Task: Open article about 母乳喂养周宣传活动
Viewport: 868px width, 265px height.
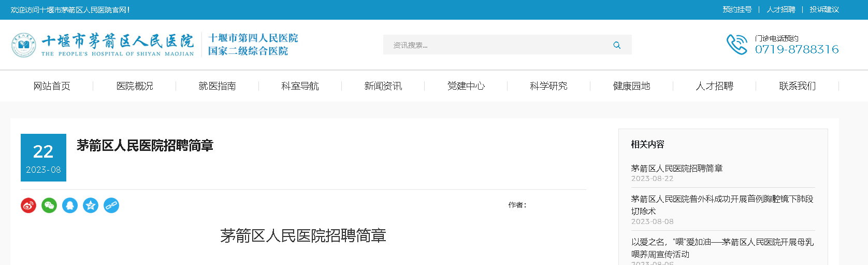Action: pos(722,248)
